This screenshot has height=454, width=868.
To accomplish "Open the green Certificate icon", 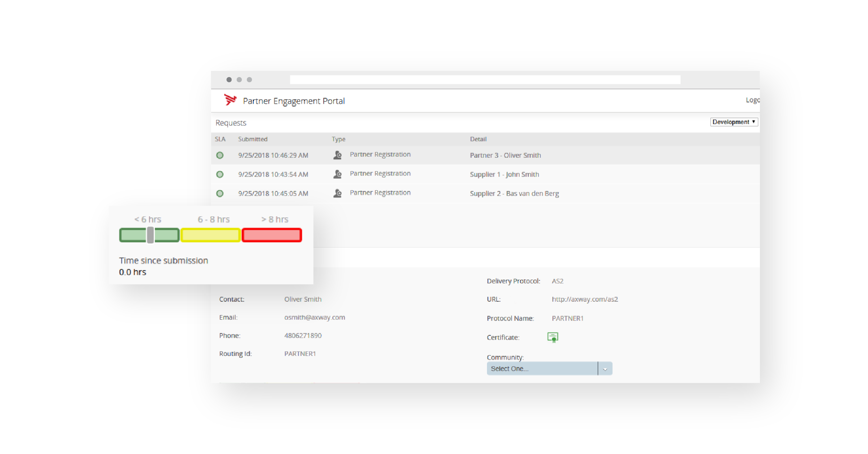I will pos(553,337).
